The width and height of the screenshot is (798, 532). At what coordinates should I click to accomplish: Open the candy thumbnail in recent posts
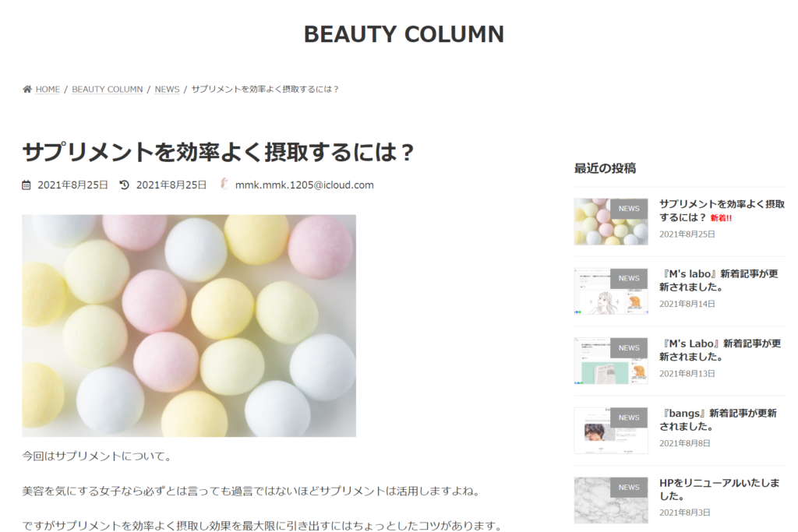(x=611, y=221)
